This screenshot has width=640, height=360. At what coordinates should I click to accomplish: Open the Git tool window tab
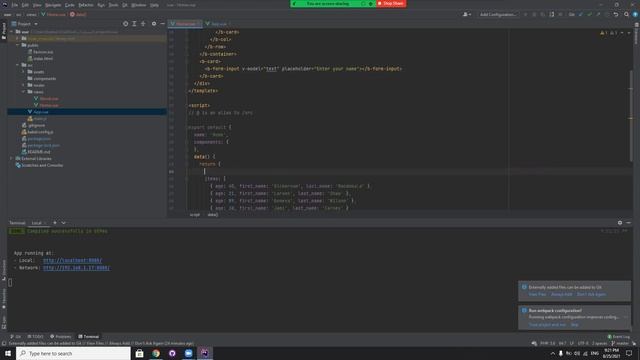coord(16,337)
